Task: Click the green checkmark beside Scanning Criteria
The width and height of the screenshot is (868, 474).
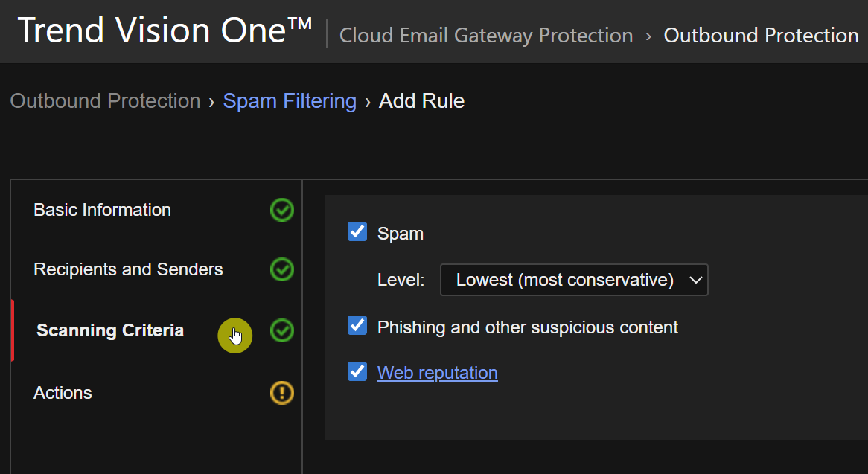Action: click(281, 330)
